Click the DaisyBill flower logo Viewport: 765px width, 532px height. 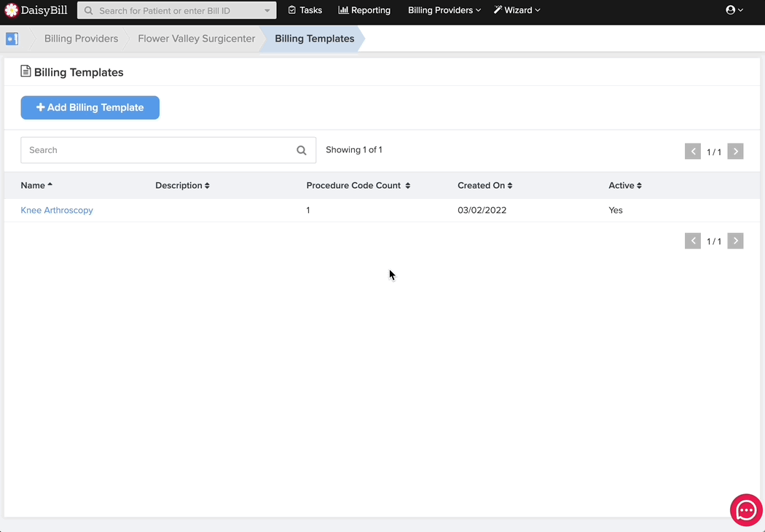[x=11, y=9]
